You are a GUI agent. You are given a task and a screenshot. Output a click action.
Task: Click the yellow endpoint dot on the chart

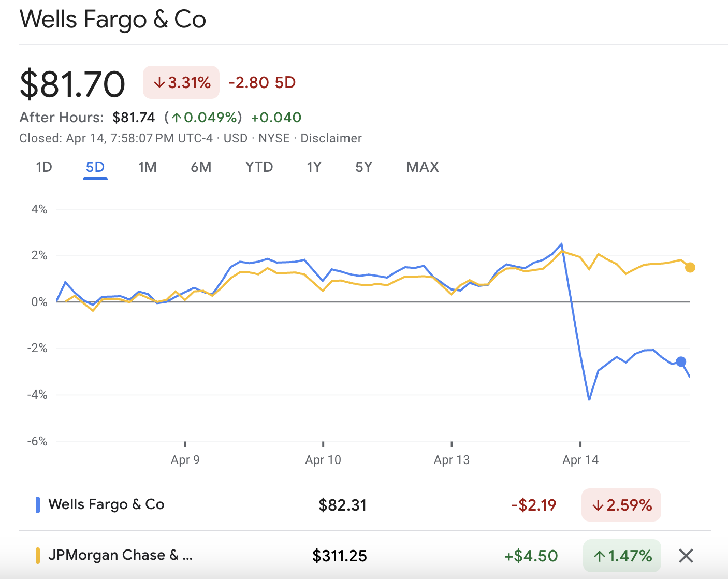click(x=689, y=268)
